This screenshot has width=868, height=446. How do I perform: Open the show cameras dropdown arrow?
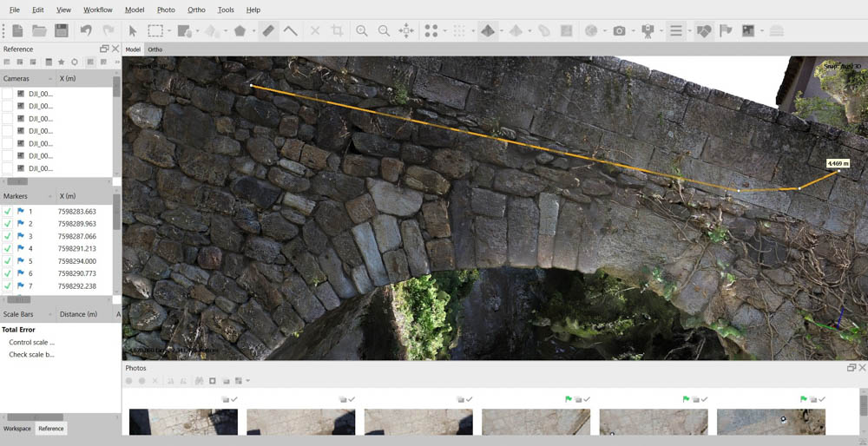tap(632, 31)
